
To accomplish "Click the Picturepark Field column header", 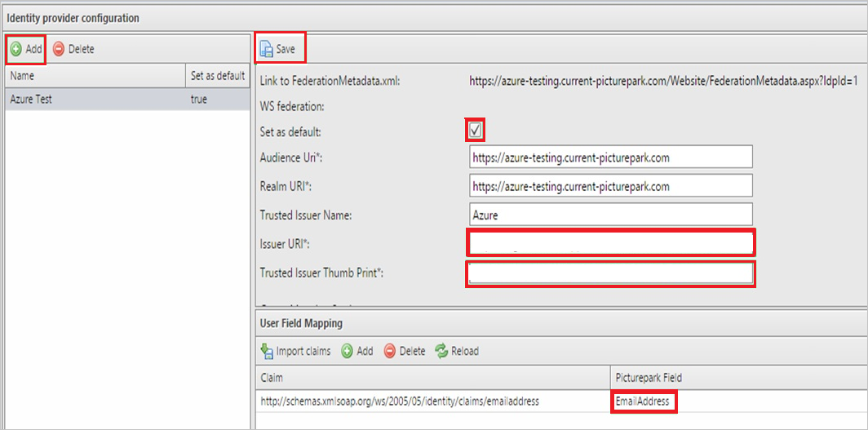I will click(739, 378).
